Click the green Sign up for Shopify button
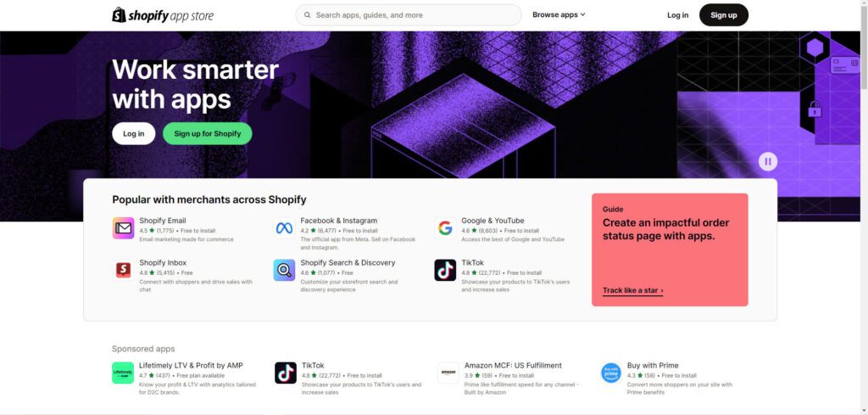The image size is (868, 415). (208, 133)
